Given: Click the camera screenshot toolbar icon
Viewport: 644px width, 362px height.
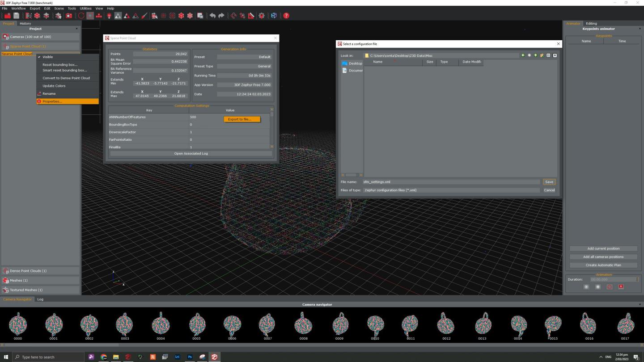Looking at the screenshot, I should click(69, 16).
